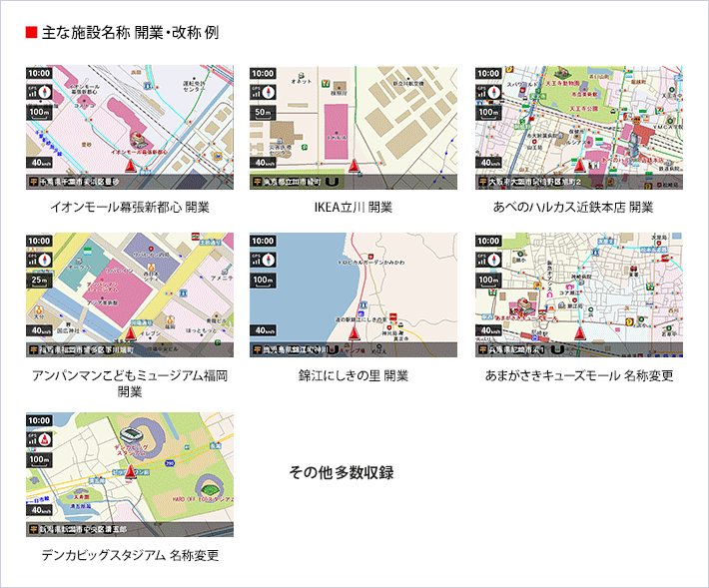
Task: Click the compass icon in the イオンモール幕張新都心 map
Action: (x=45, y=92)
